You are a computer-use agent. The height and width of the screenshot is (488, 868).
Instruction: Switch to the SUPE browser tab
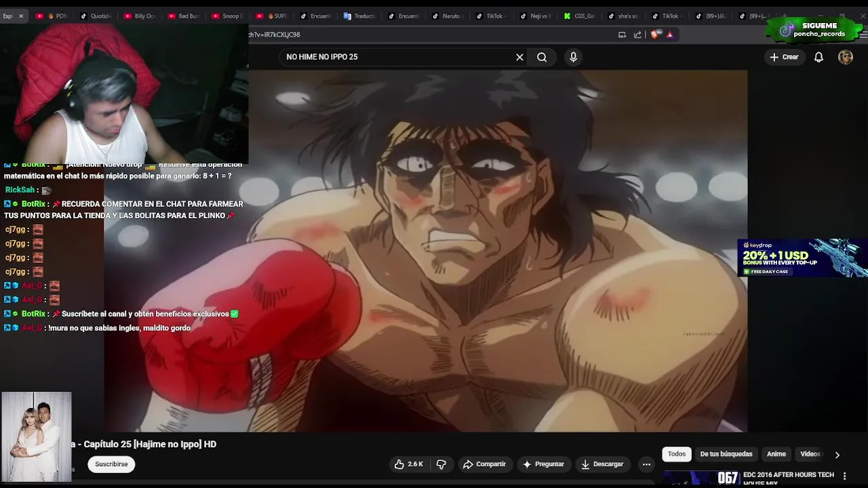(x=272, y=16)
